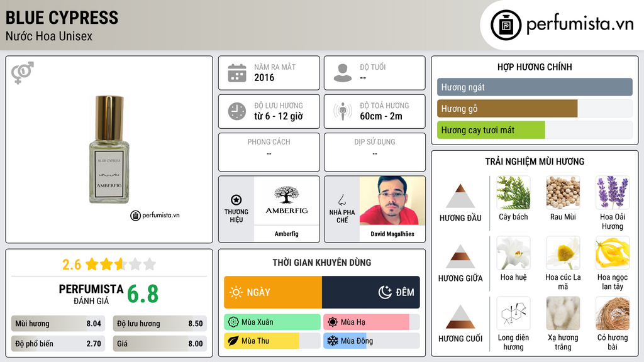Click the leaf icon for Mùa Thu
Viewport: 644px width, 362px height.
(233, 341)
